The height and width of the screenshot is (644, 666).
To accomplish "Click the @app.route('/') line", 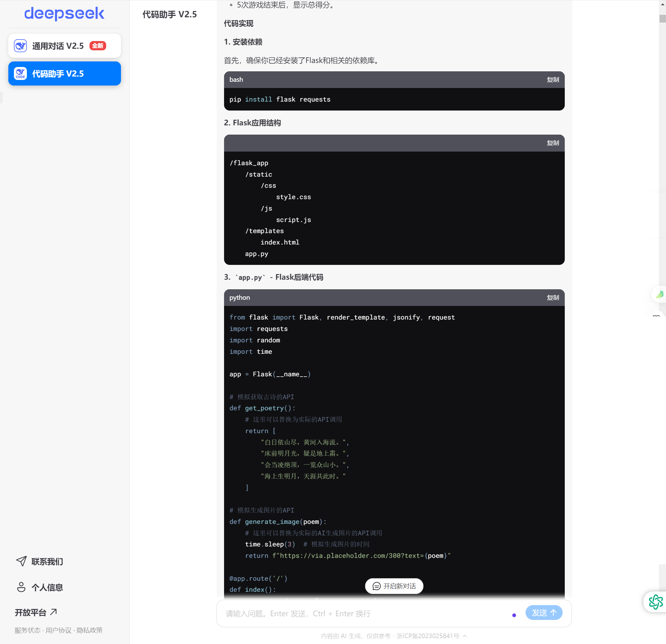I will point(258,579).
